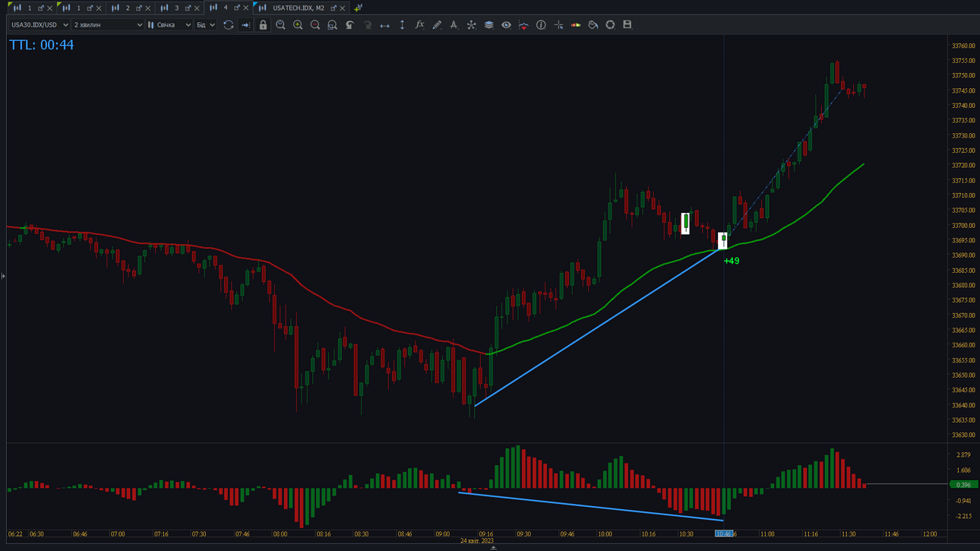The height and width of the screenshot is (551, 980).
Task: Toggle chart auto-shift arrow button
Action: 245,25
